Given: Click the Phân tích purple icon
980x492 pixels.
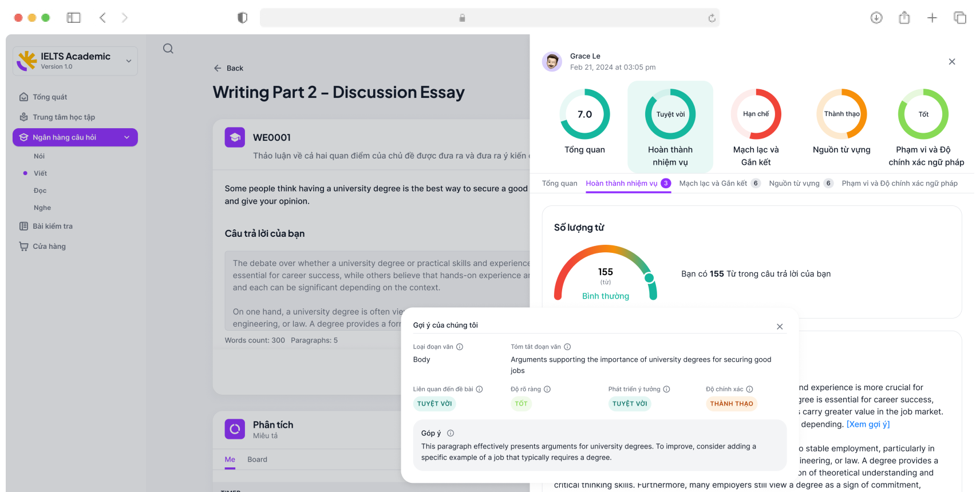Looking at the screenshot, I should pos(235,429).
